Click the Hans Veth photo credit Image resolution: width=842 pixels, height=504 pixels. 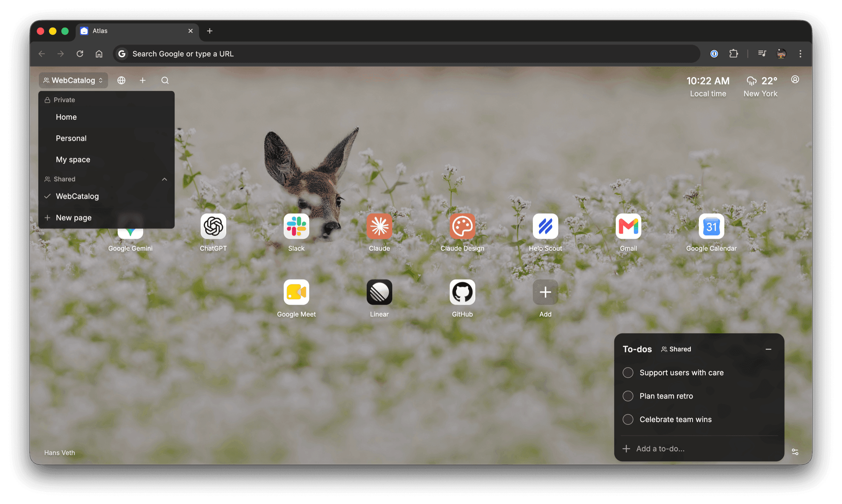coord(60,452)
